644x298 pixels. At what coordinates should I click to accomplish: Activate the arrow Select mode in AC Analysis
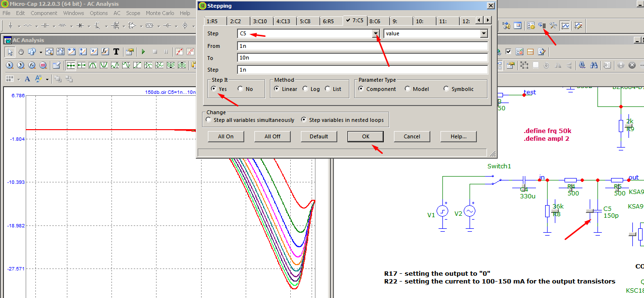coord(10,52)
